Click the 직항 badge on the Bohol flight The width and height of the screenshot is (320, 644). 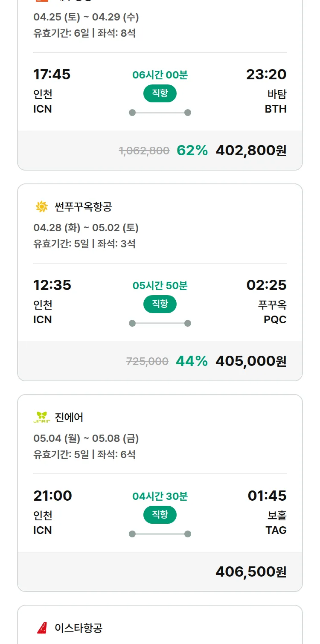160,515
